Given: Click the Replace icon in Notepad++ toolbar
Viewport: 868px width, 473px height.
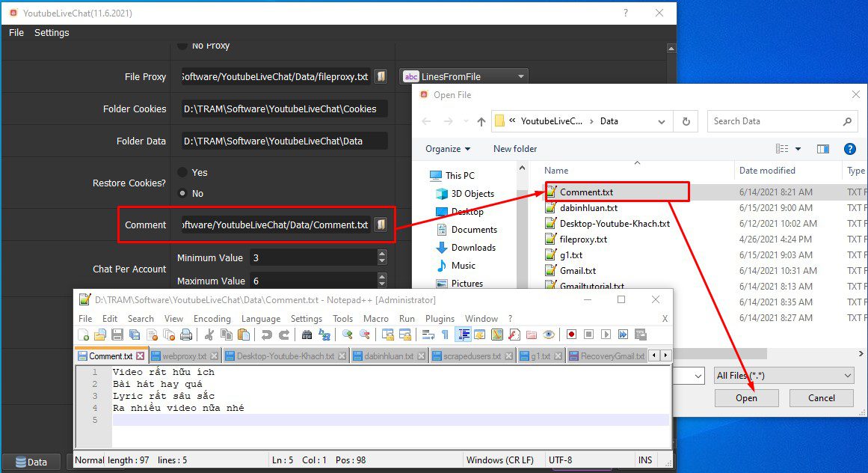Looking at the screenshot, I should 324,335.
